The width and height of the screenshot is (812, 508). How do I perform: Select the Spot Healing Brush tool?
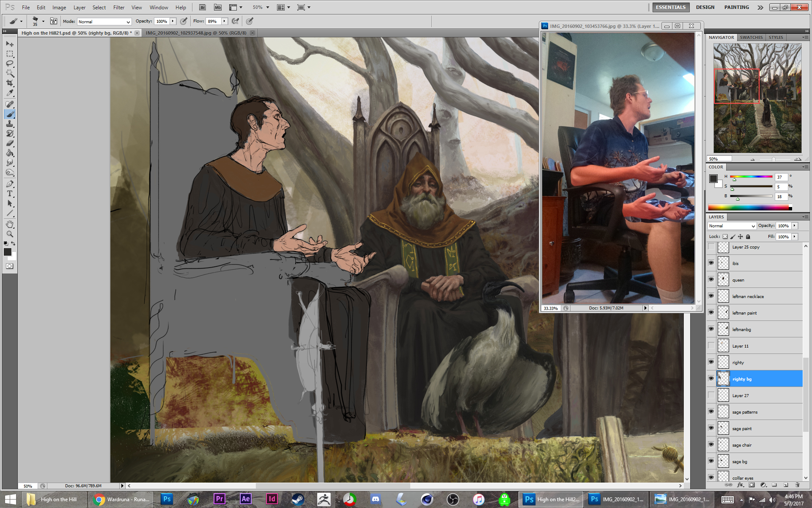pyautogui.click(x=10, y=104)
